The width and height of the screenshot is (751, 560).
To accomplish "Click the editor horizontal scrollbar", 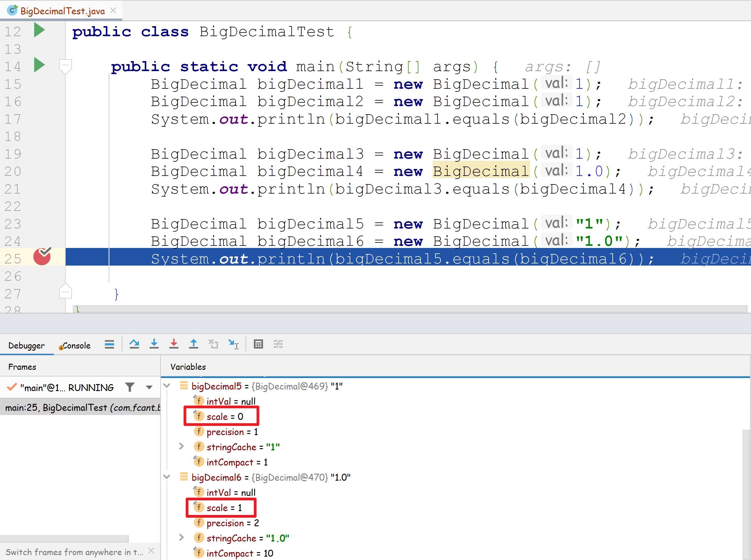I will [407, 308].
